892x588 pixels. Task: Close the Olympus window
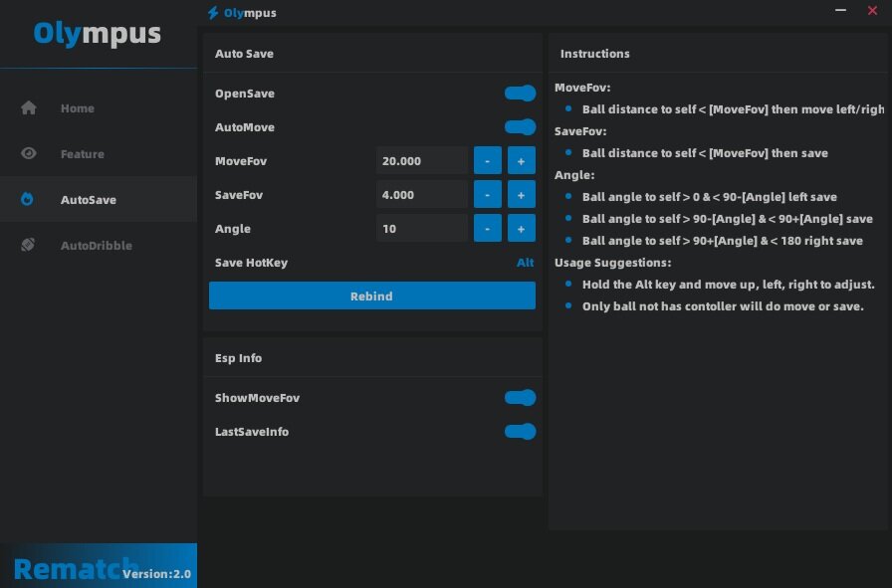coord(872,10)
